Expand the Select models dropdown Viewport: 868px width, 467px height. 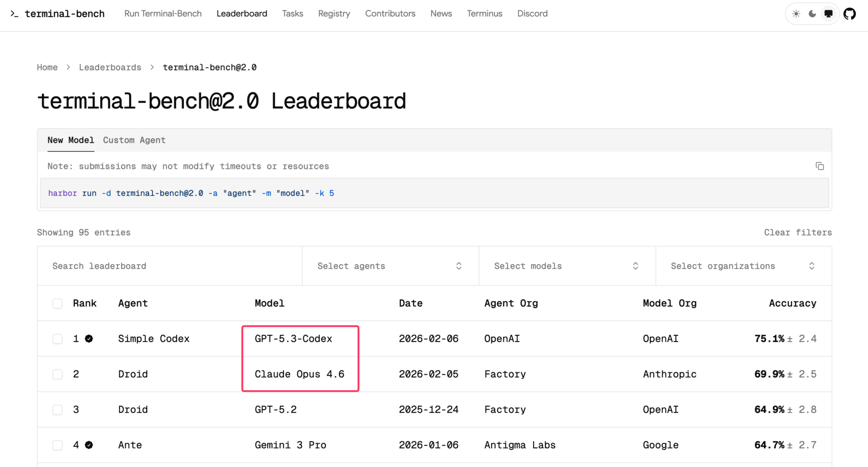tap(566, 266)
